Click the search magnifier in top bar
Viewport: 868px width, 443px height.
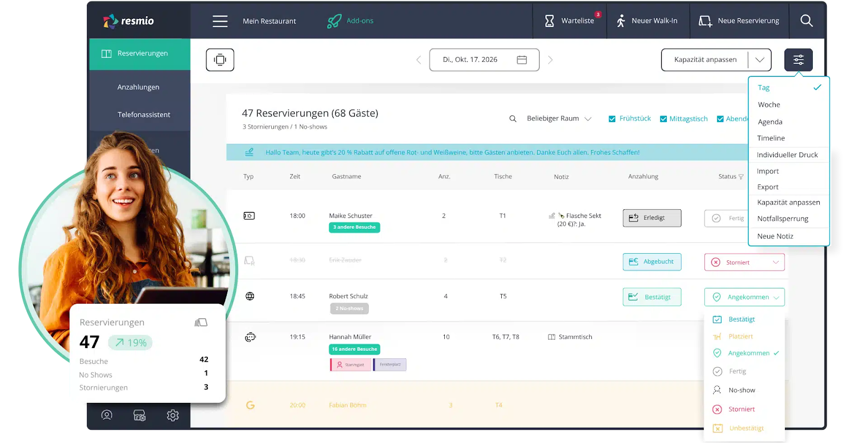pos(806,21)
